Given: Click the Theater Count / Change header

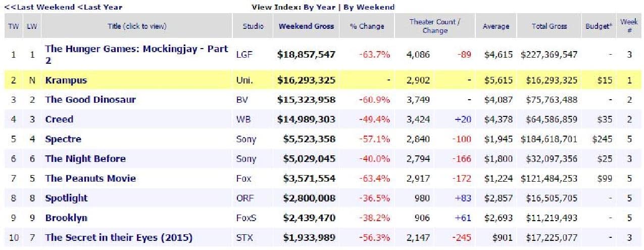Looking at the screenshot, I should [434, 26].
